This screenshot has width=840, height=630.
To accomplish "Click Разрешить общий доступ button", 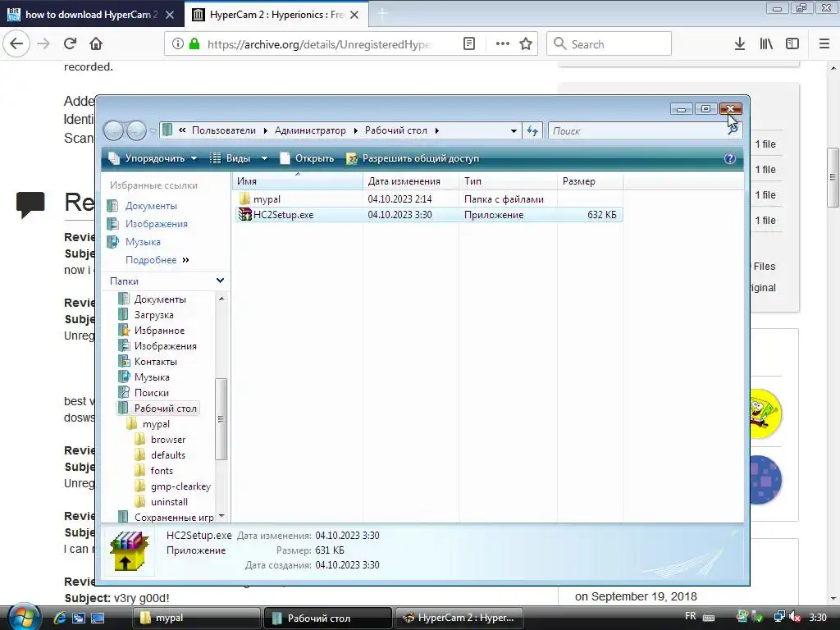I will click(413, 158).
